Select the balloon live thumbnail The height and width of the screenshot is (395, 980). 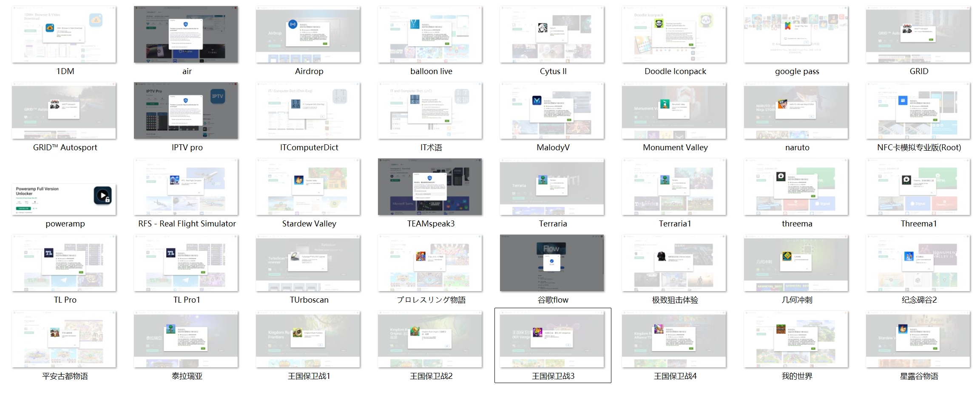pos(430,34)
